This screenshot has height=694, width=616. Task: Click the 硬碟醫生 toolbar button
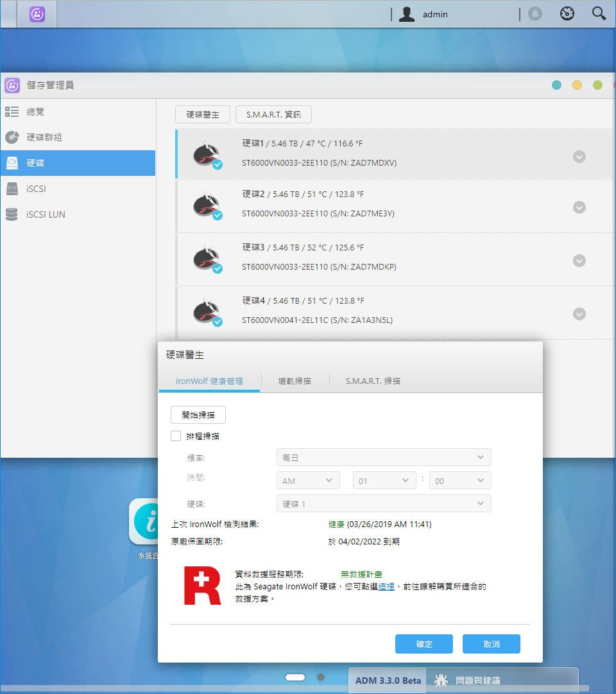[x=203, y=115]
